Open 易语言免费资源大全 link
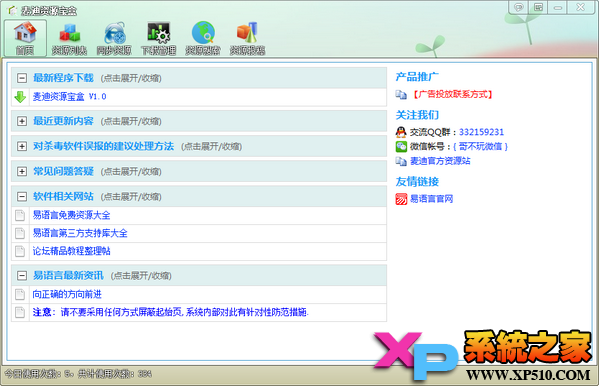Viewport: 599px width, 386px height. point(71,215)
